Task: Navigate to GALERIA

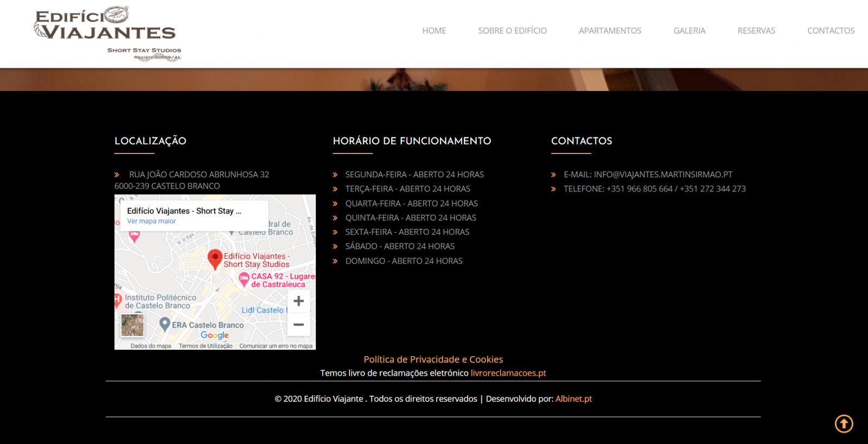Action: point(689,31)
